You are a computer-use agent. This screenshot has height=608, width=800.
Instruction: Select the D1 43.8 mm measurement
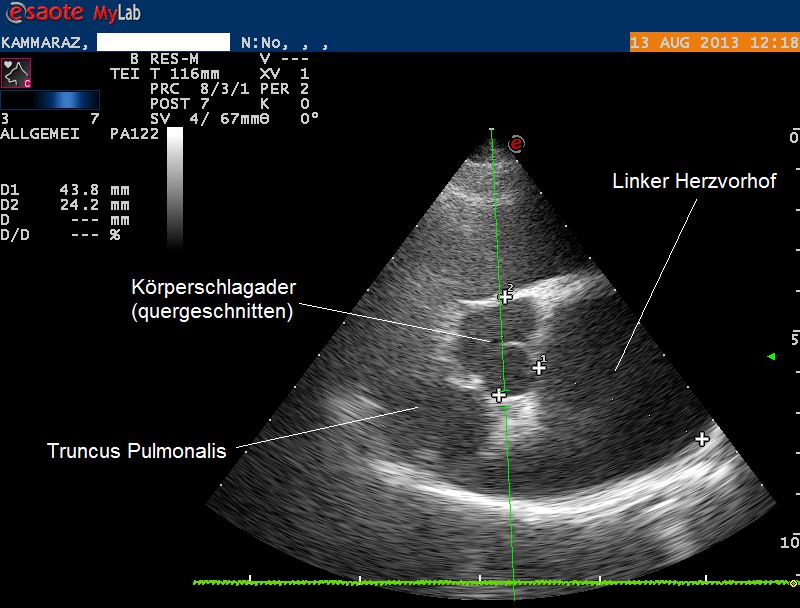pos(67,190)
